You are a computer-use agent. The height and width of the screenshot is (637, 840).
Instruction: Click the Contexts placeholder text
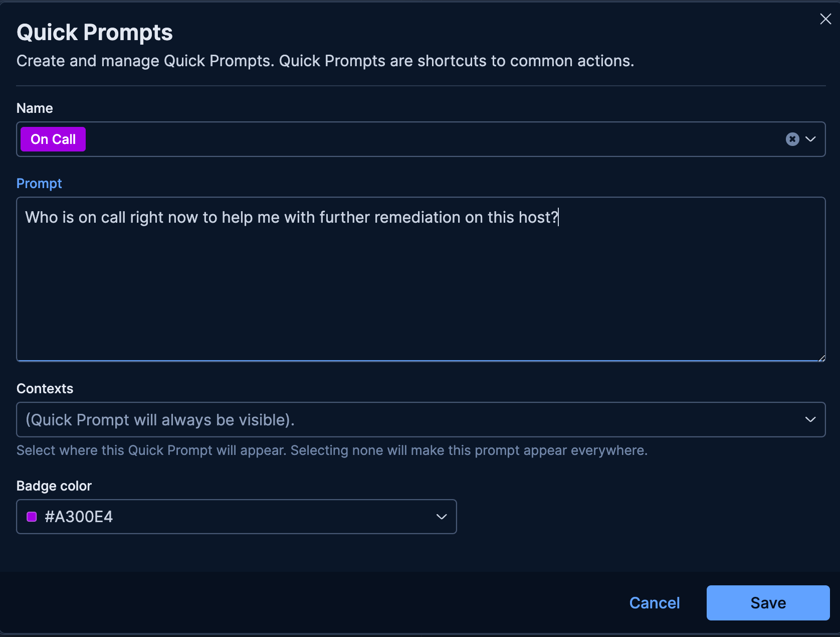point(160,420)
